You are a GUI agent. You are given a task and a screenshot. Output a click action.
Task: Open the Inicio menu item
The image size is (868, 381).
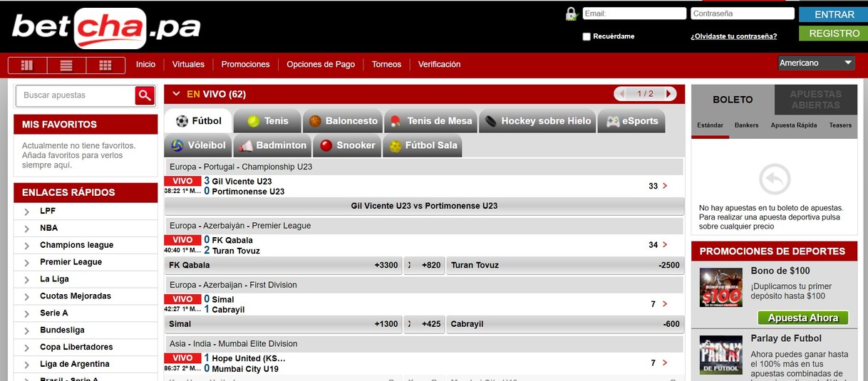click(x=145, y=64)
